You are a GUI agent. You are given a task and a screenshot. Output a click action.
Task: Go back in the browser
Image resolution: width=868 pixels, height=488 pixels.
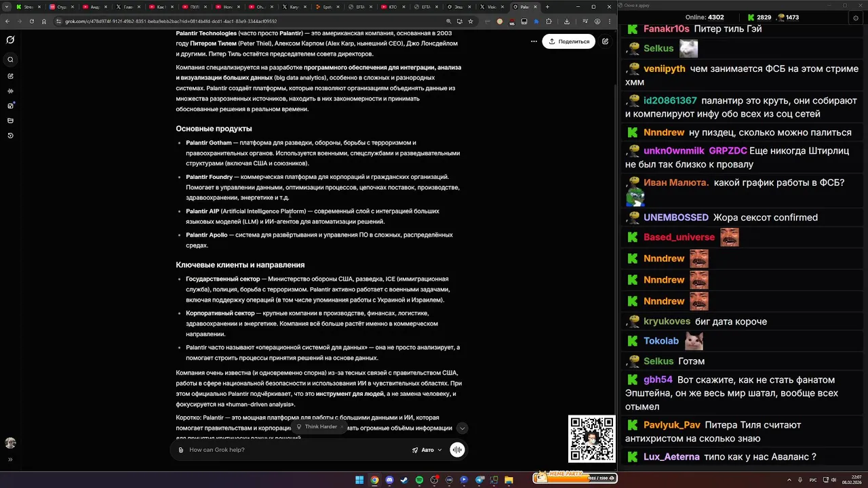pyautogui.click(x=7, y=21)
